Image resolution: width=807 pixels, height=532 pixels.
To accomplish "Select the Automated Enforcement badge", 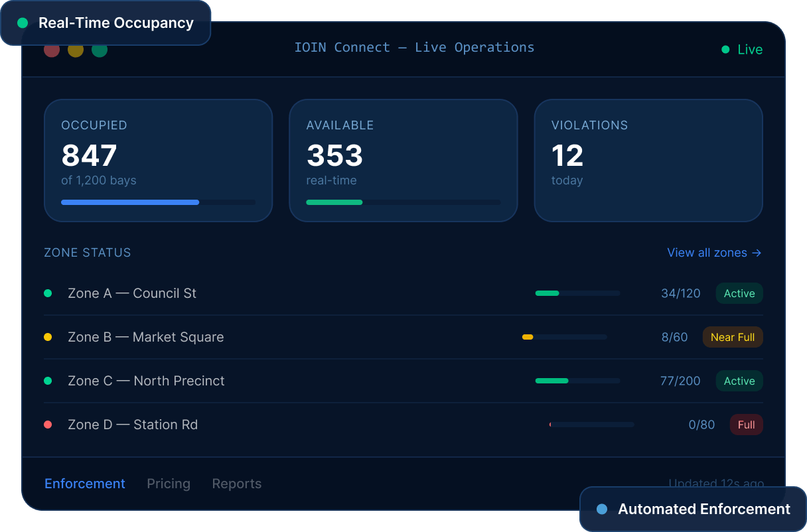I will coord(693,509).
